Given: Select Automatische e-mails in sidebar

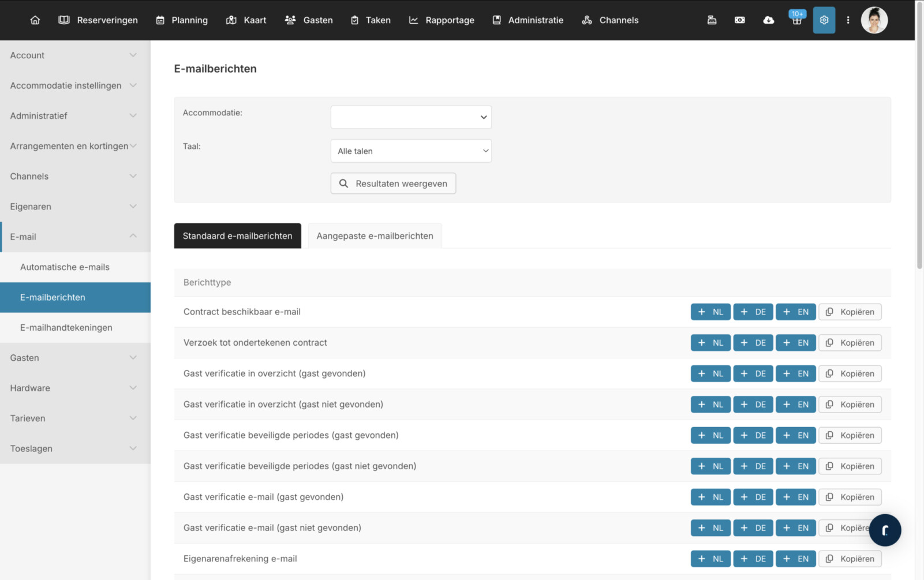Looking at the screenshot, I should (65, 267).
